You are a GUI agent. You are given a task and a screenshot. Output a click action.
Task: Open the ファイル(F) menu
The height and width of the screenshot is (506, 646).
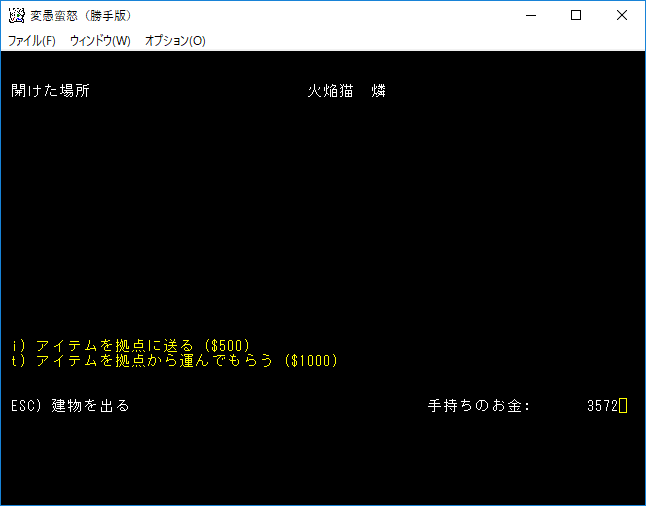click(32, 41)
